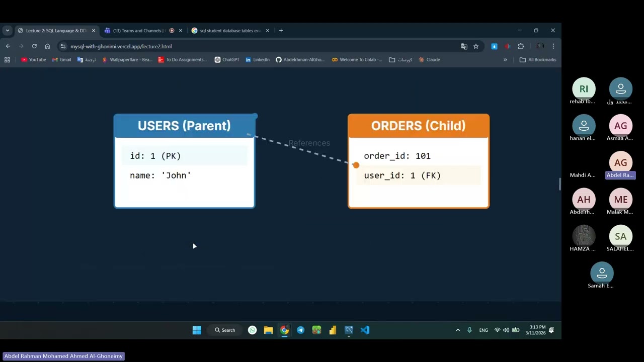Open Telegram from the taskbar

(x=300, y=330)
